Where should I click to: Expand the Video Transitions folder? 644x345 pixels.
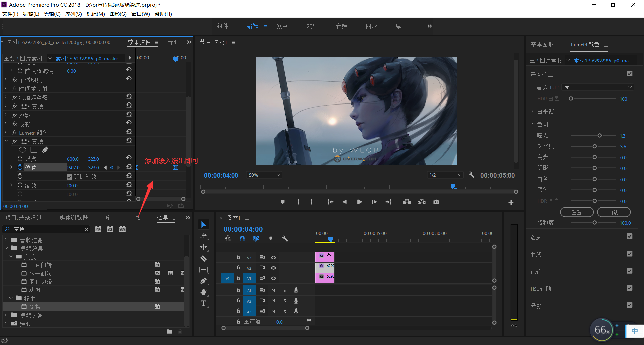6,315
